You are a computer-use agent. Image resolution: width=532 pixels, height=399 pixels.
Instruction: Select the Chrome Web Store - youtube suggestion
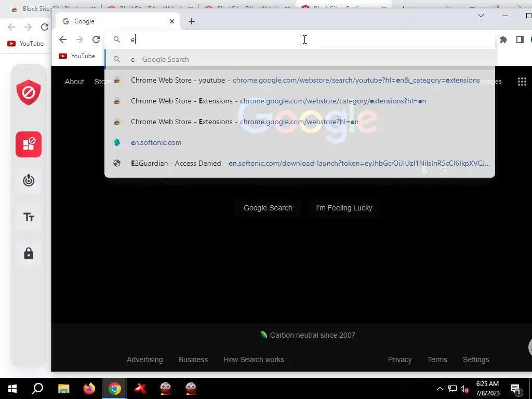point(300,81)
